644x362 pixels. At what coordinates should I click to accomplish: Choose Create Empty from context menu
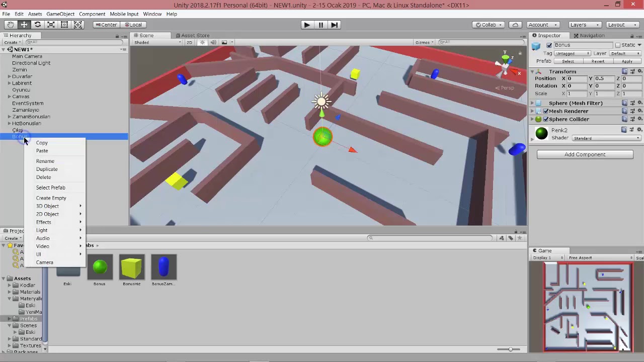coord(51,198)
